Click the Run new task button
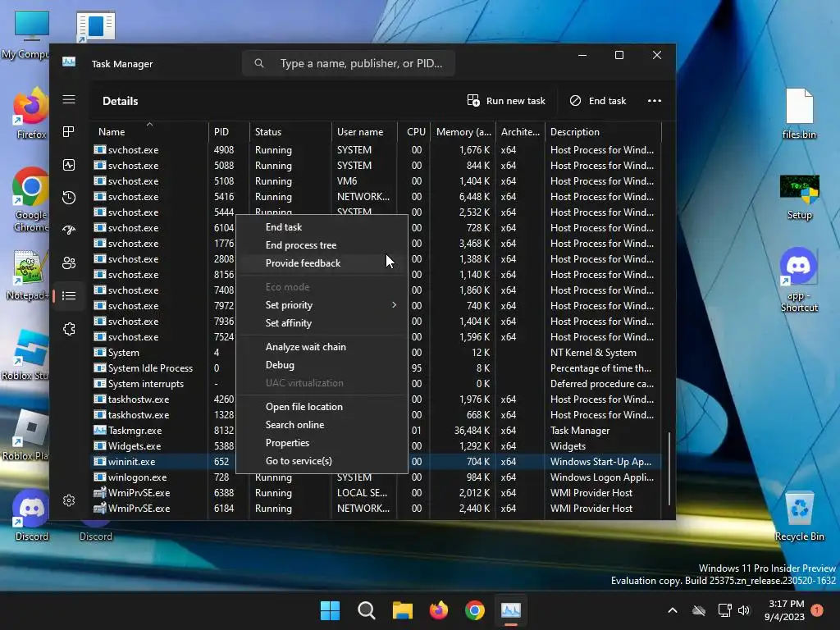 pyautogui.click(x=506, y=101)
